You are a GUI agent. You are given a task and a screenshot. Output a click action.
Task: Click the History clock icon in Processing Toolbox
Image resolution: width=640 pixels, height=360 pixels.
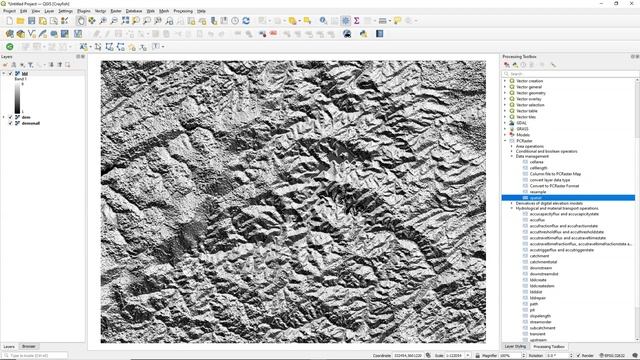(x=523, y=65)
